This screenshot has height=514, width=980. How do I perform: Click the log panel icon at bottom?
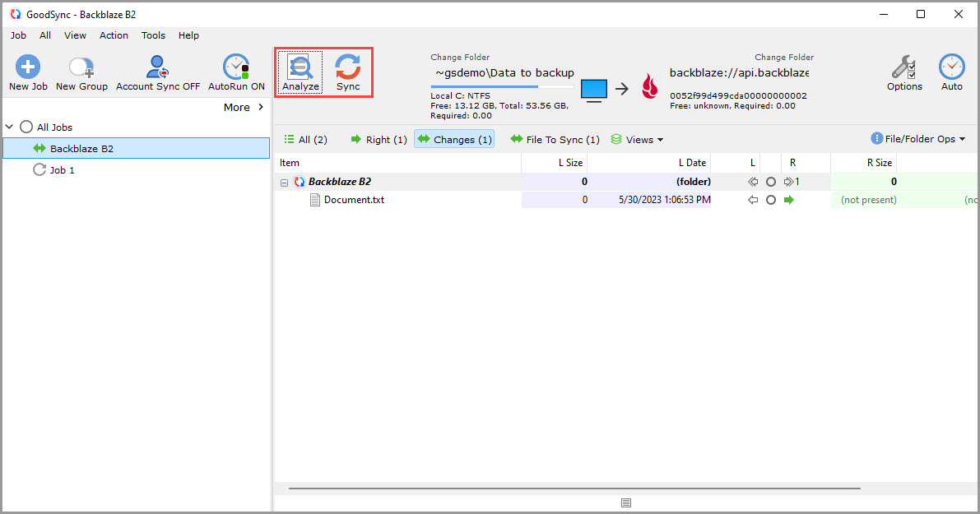click(x=626, y=502)
